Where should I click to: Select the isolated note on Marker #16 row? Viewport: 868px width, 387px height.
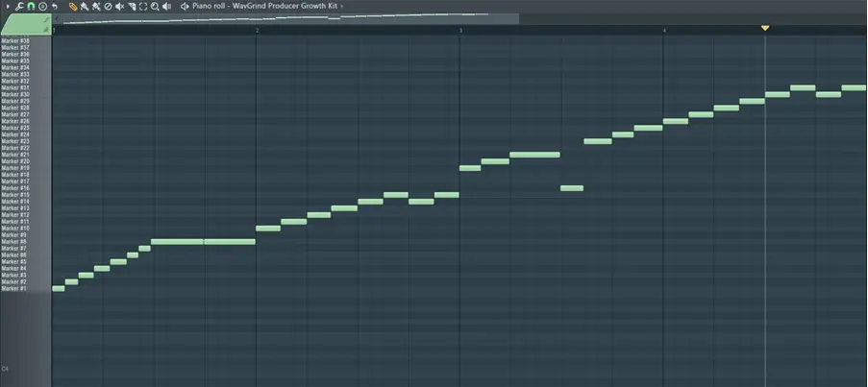coord(572,188)
